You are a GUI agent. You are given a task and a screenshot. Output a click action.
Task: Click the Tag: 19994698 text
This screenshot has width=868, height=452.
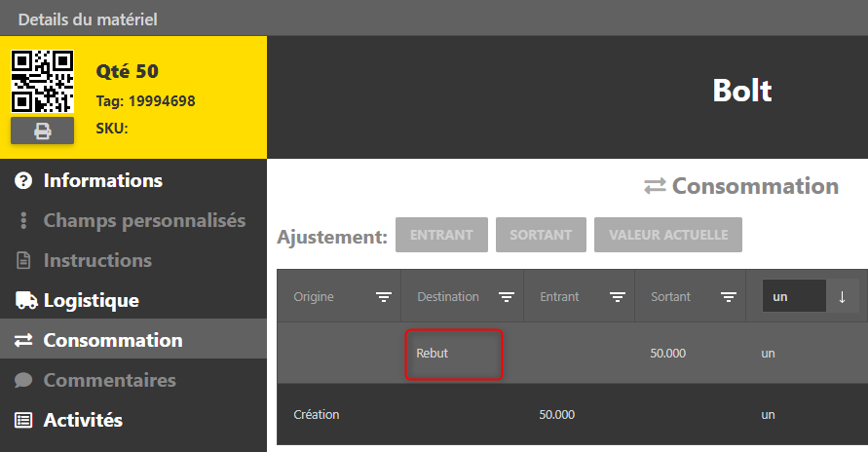coord(145,101)
